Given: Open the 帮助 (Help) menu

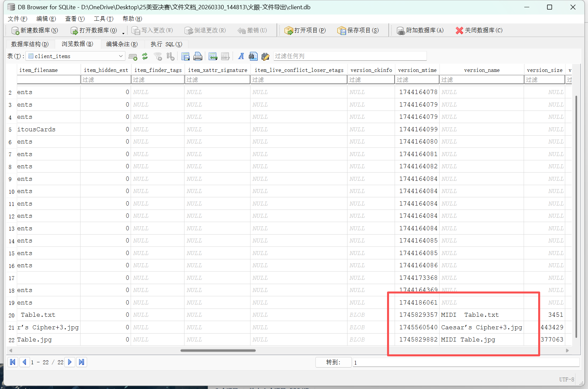Looking at the screenshot, I should click(132, 19).
